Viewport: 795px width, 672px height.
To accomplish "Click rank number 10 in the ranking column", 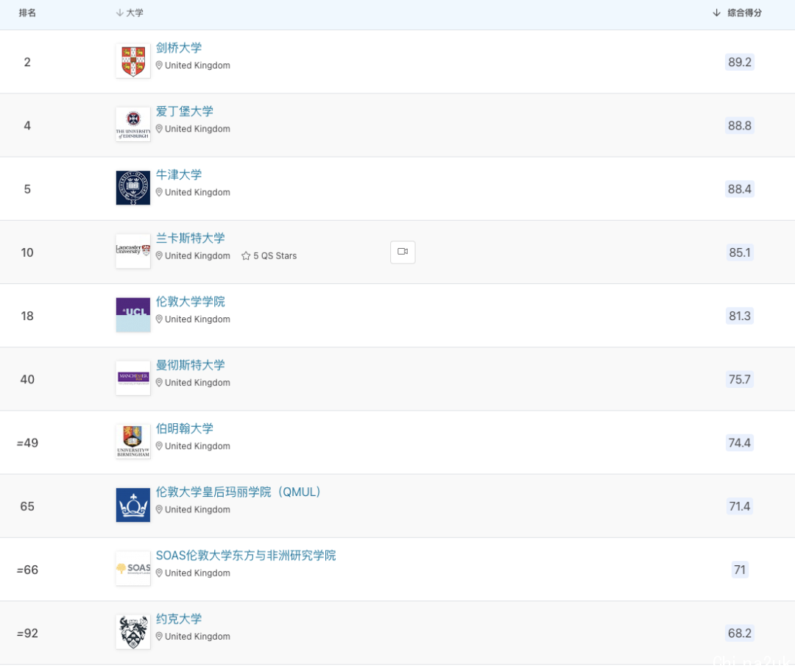I will pyautogui.click(x=27, y=252).
